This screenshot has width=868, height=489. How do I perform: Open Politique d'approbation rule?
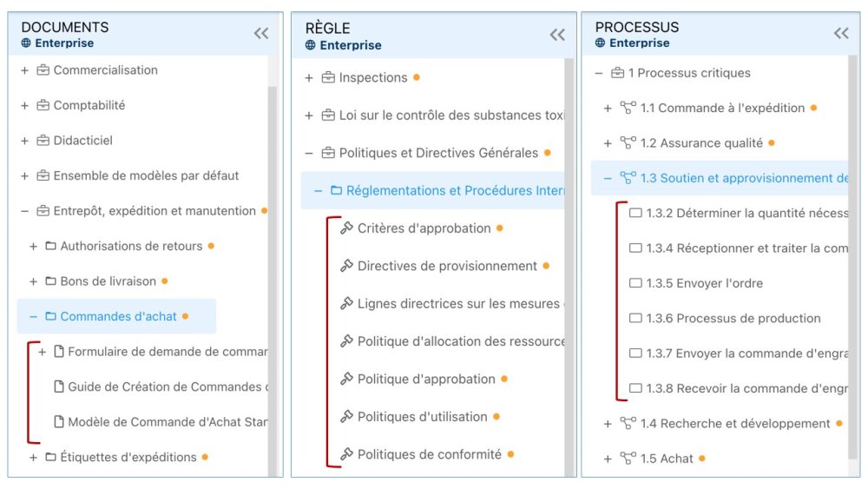point(426,380)
